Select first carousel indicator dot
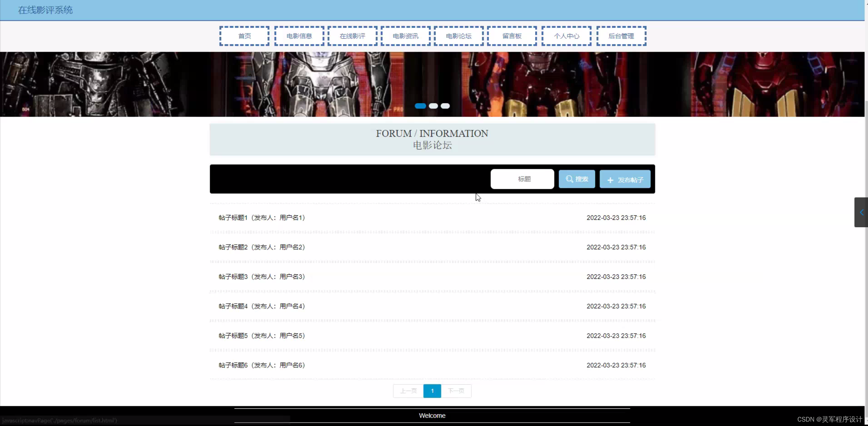This screenshot has height=426, width=868. point(420,106)
